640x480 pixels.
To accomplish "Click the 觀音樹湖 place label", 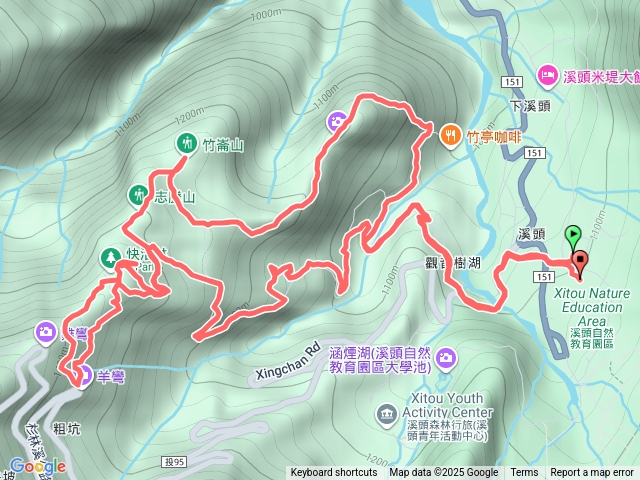I will pyautogui.click(x=453, y=263).
